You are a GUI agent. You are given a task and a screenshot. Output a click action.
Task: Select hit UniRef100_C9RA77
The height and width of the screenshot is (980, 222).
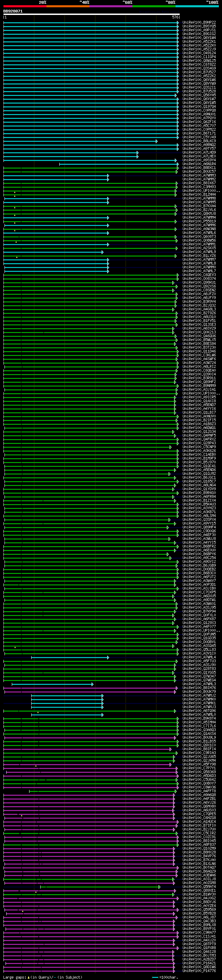[199, 933]
